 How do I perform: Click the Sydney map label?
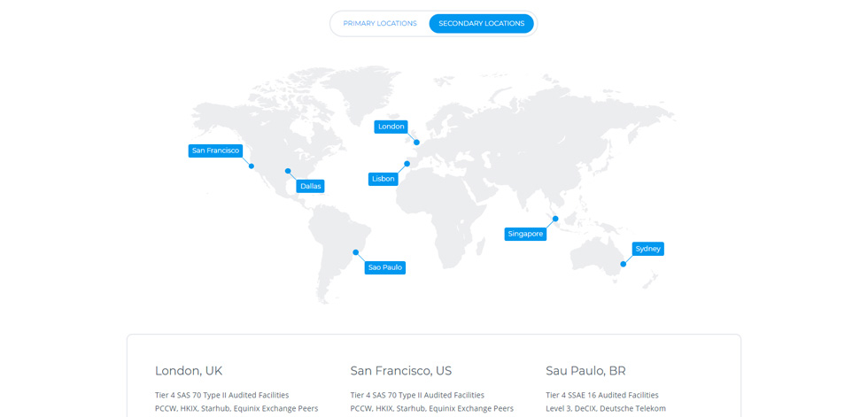[x=647, y=249]
